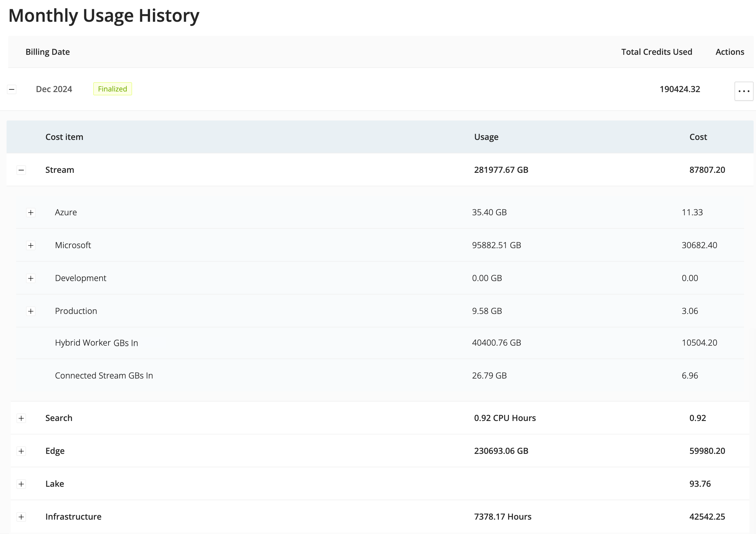Expand the Development row
This screenshot has width=756, height=534.
click(x=31, y=278)
